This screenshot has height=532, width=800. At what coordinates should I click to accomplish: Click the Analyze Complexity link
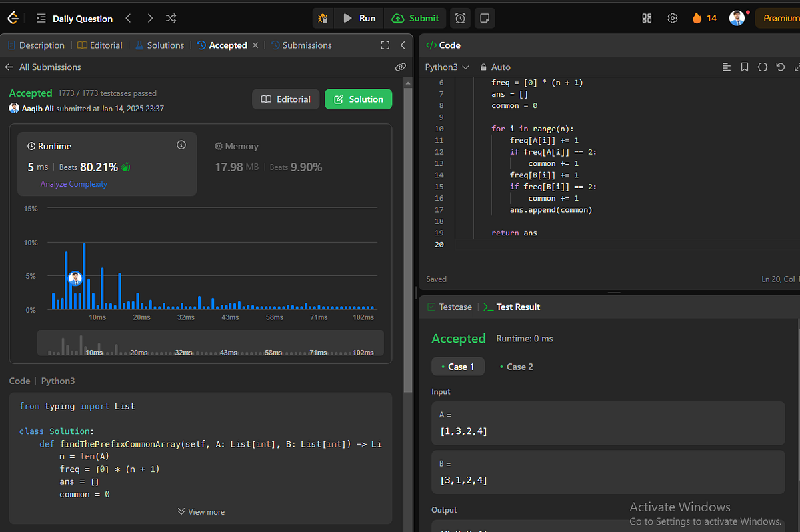[73, 184]
